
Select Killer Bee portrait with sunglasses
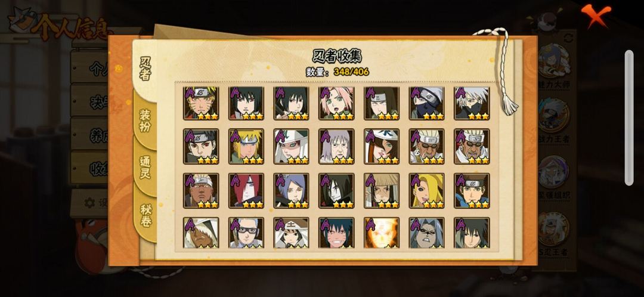(427, 146)
